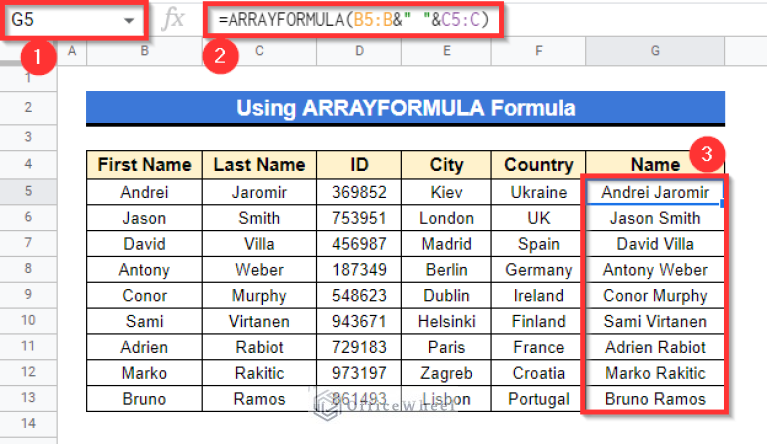Click the 'ID' header cell
The width and height of the screenshot is (767, 444).
pyautogui.click(x=359, y=165)
